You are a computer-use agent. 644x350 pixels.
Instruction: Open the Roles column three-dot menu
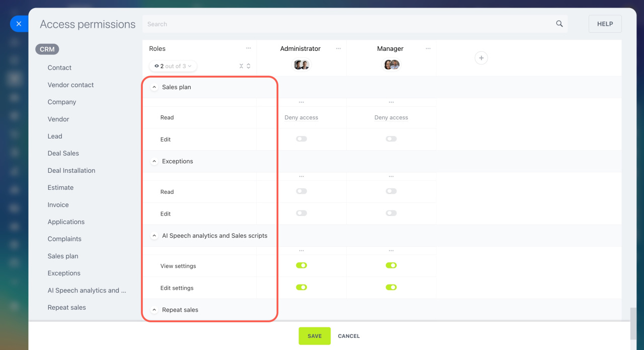[249, 48]
